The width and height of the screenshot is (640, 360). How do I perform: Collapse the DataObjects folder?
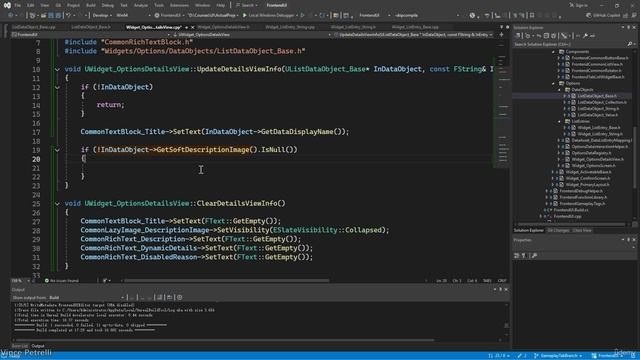pyautogui.click(x=560, y=90)
